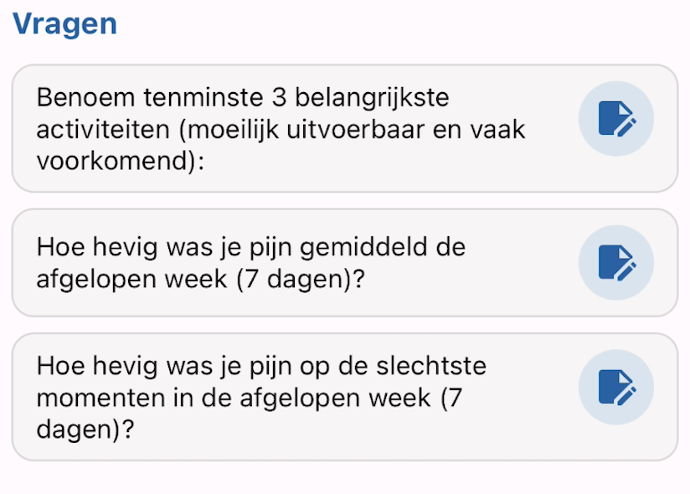This screenshot has height=494, width=690.
Task: Tap the word 'voorkomend):' in the first question
Action: point(121,161)
